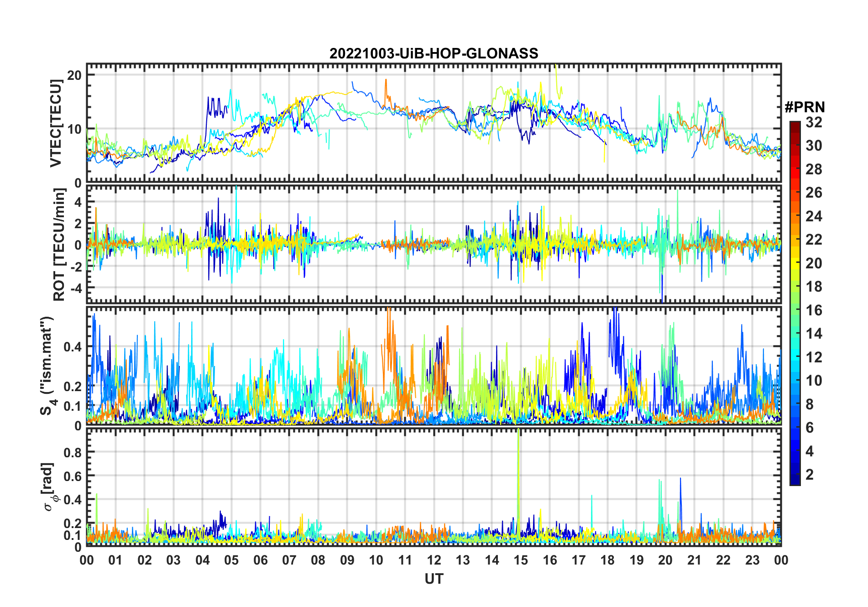
Task: Click x-axis tick label 12
Action: pyautogui.click(x=434, y=560)
